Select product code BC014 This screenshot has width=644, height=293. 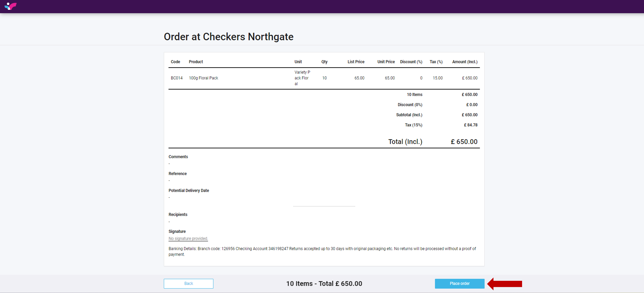(177, 78)
